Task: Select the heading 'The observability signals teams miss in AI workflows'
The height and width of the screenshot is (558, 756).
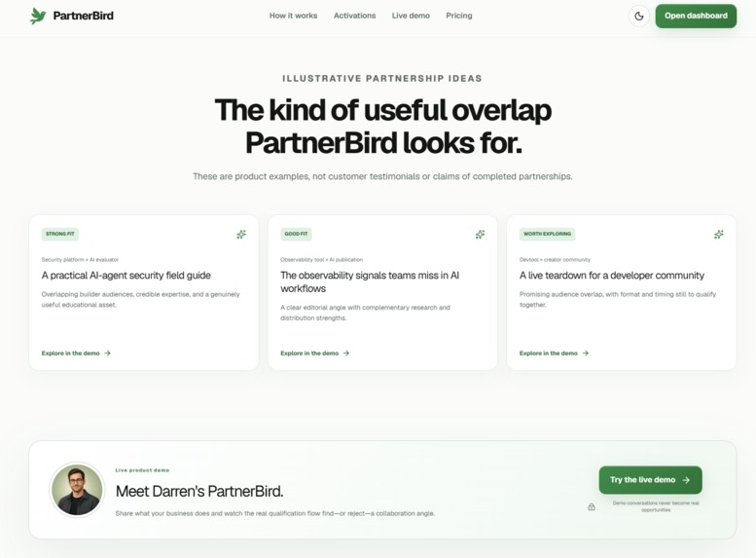Action: coord(370,281)
